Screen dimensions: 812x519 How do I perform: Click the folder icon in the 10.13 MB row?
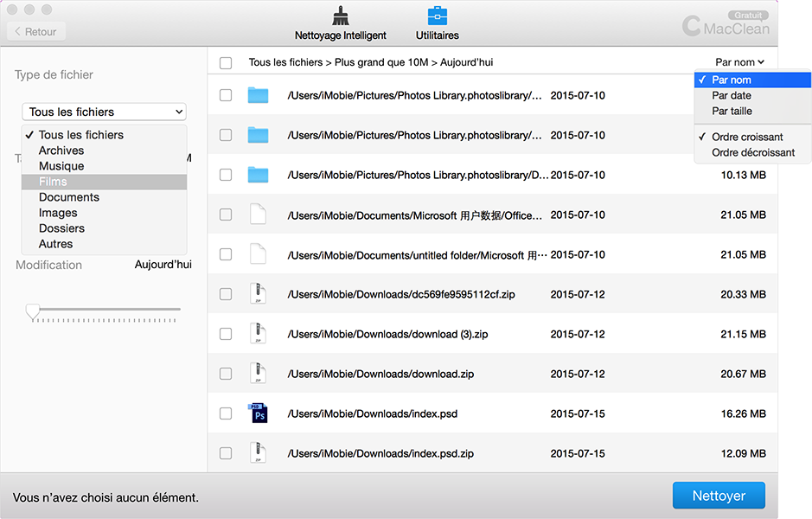click(258, 175)
